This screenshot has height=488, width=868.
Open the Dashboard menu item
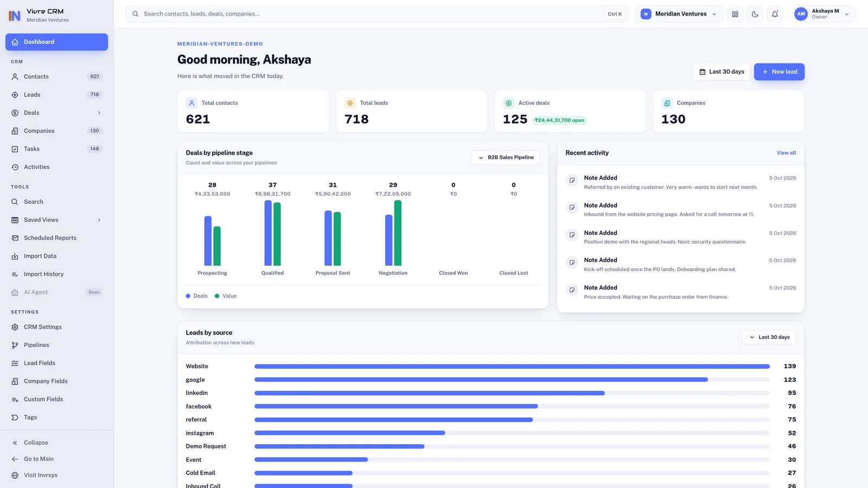click(x=56, y=42)
